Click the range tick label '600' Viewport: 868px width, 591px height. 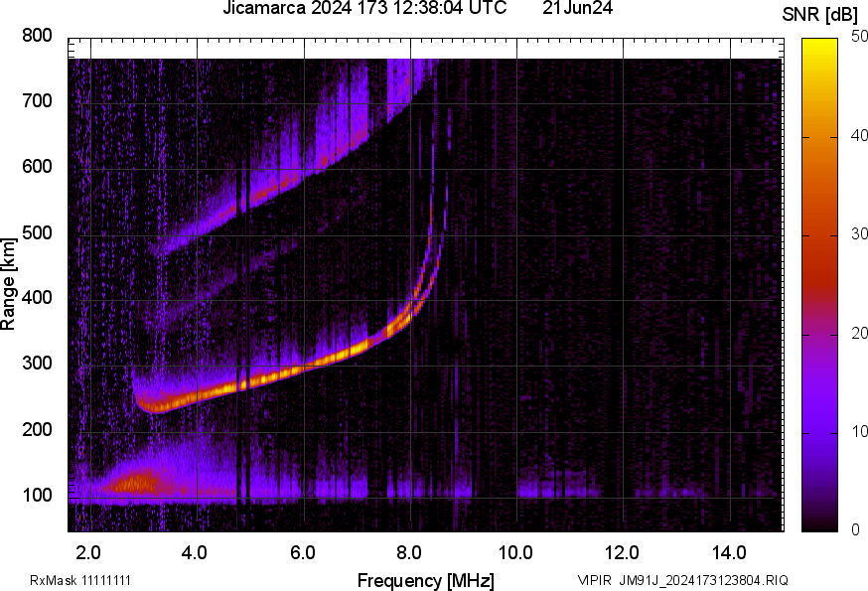[37, 166]
